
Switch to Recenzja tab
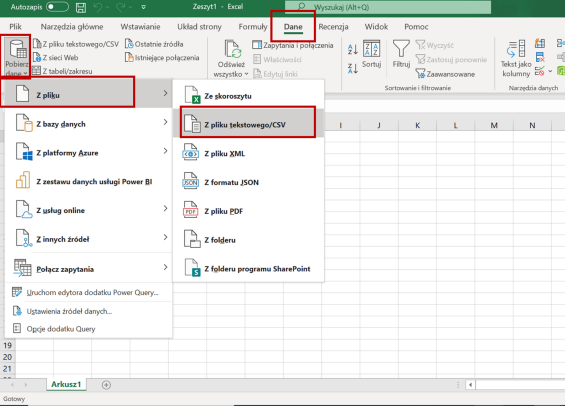point(333,27)
